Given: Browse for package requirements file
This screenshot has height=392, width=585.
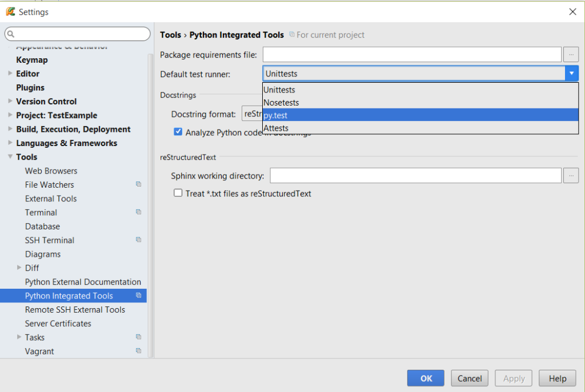Looking at the screenshot, I should (x=571, y=55).
